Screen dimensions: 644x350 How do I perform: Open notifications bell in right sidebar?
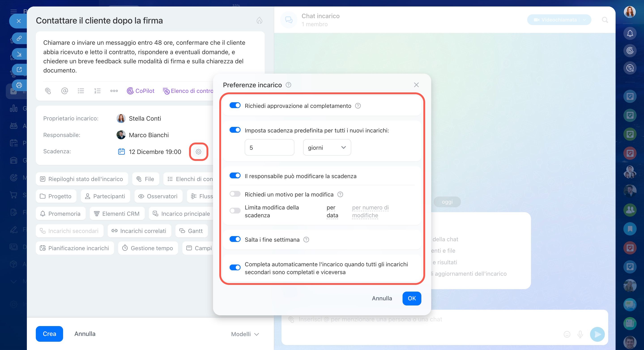tap(630, 33)
